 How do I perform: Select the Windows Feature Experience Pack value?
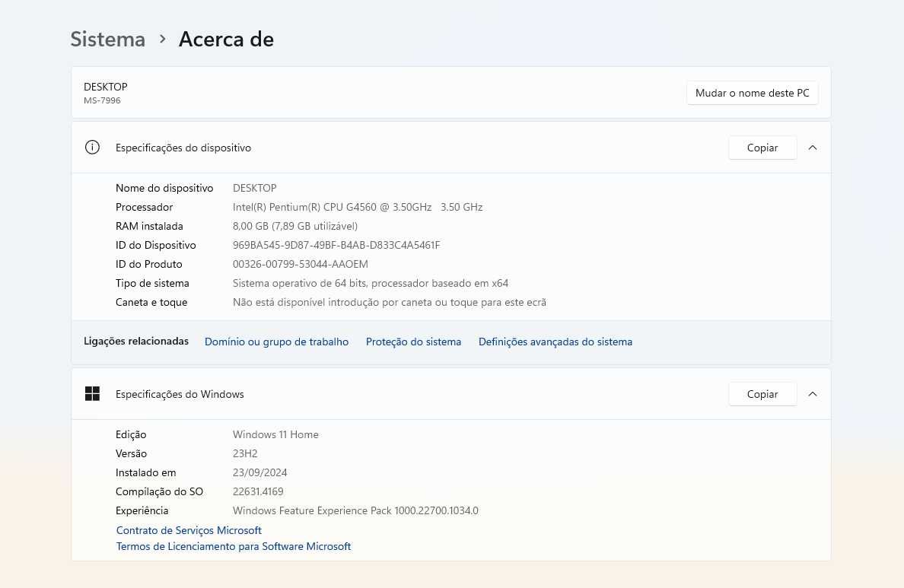[355, 510]
